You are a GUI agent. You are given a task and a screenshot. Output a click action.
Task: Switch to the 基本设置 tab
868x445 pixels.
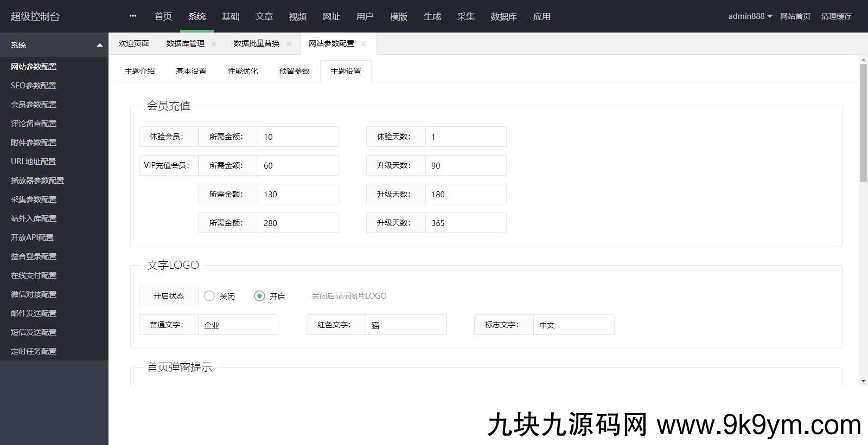click(191, 71)
